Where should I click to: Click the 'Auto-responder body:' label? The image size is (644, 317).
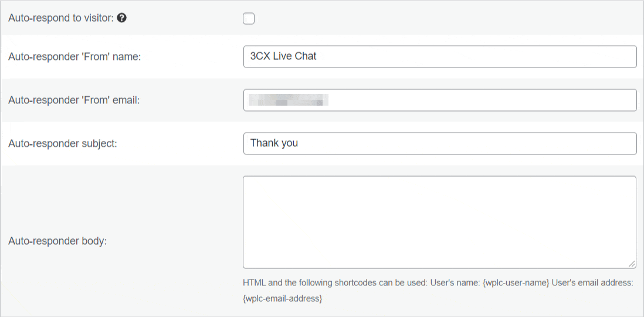(57, 241)
